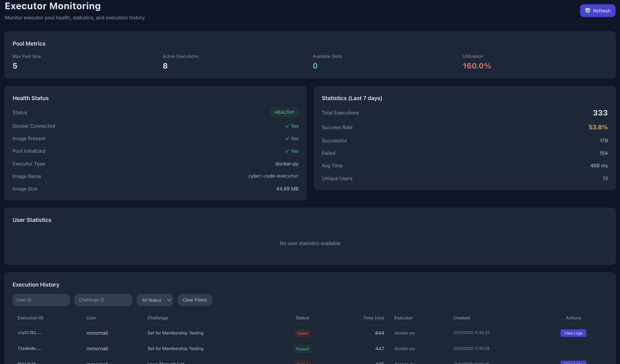
Task: View logs for execution c1a51783
Action: click(573, 333)
